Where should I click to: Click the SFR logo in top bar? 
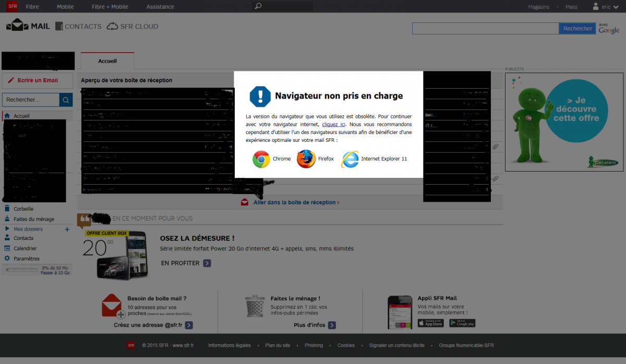click(x=13, y=6)
